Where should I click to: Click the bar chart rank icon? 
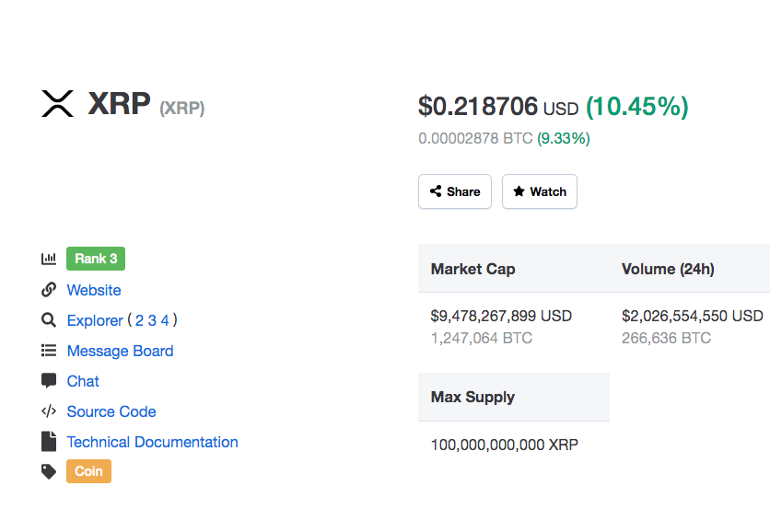pyautogui.click(x=49, y=259)
